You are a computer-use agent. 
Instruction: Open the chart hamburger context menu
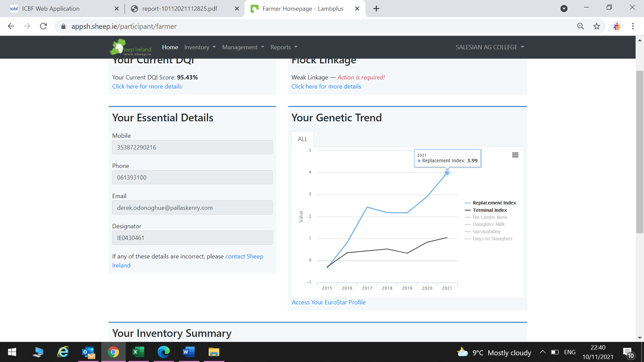click(x=515, y=155)
